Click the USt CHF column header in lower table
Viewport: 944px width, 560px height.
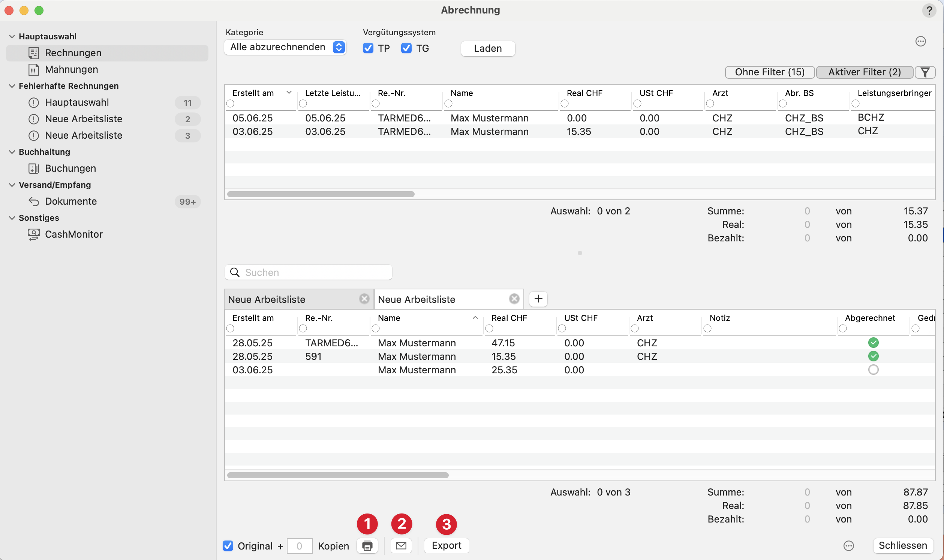(580, 318)
